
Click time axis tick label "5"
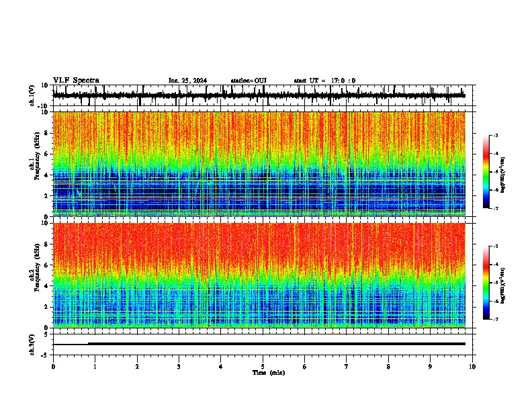(263, 367)
